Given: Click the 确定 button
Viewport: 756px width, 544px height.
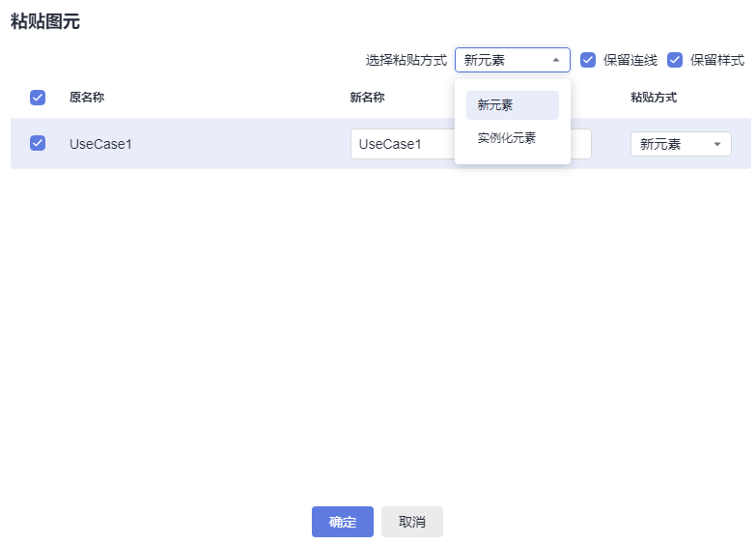Looking at the screenshot, I should [x=343, y=522].
